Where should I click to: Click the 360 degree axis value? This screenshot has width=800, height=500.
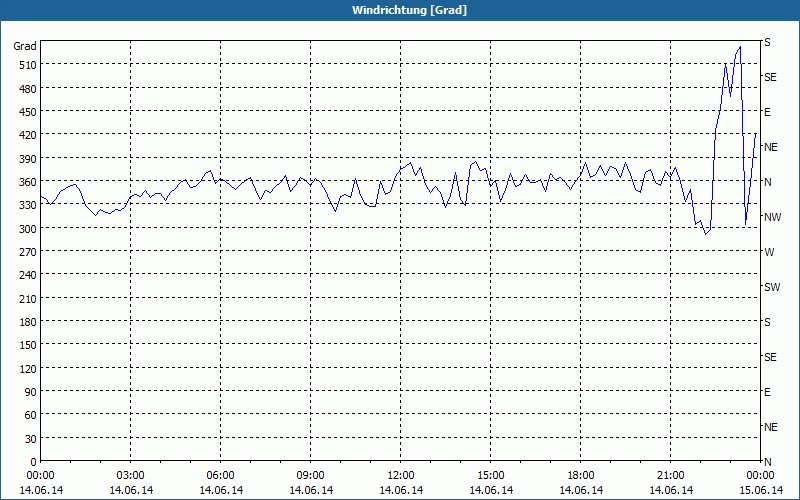28,182
